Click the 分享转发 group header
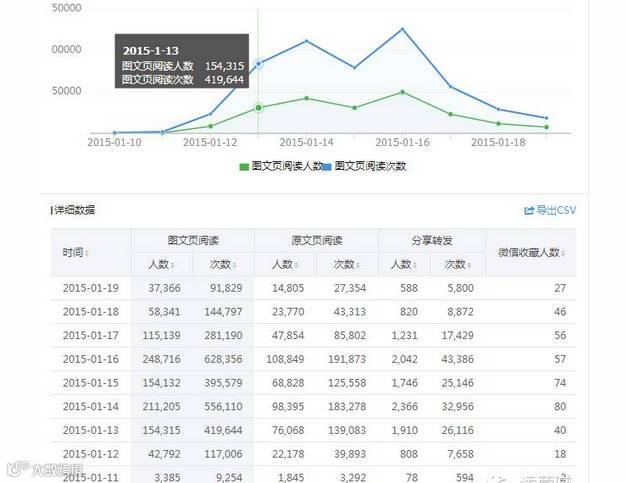This screenshot has width=625, height=483. [x=432, y=241]
